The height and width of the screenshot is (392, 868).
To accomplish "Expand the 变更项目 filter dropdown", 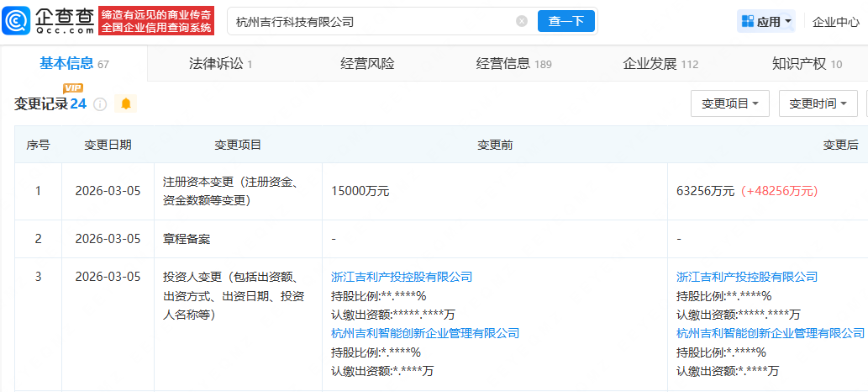I will [x=729, y=103].
